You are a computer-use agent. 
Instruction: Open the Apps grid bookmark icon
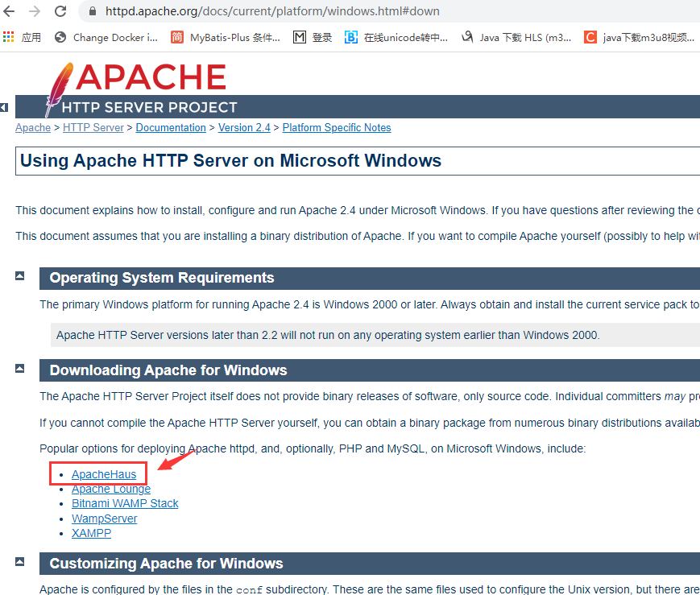pyautogui.click(x=9, y=37)
